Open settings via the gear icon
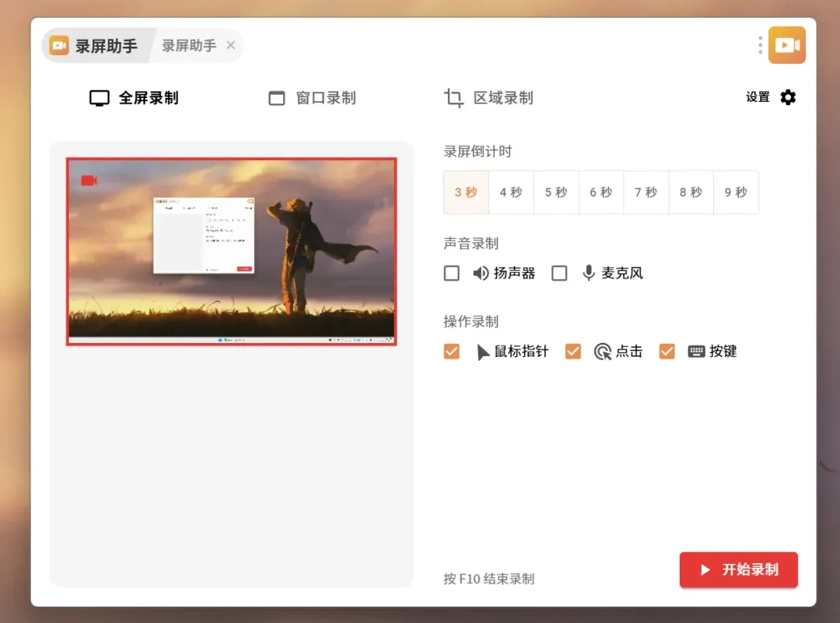Viewport: 840px width, 623px height. pos(788,97)
